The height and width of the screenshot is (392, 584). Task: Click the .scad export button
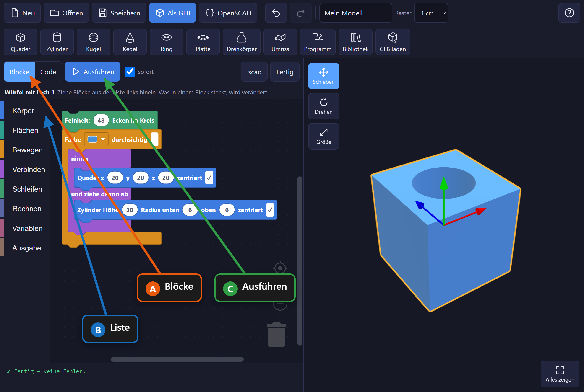pyautogui.click(x=254, y=72)
